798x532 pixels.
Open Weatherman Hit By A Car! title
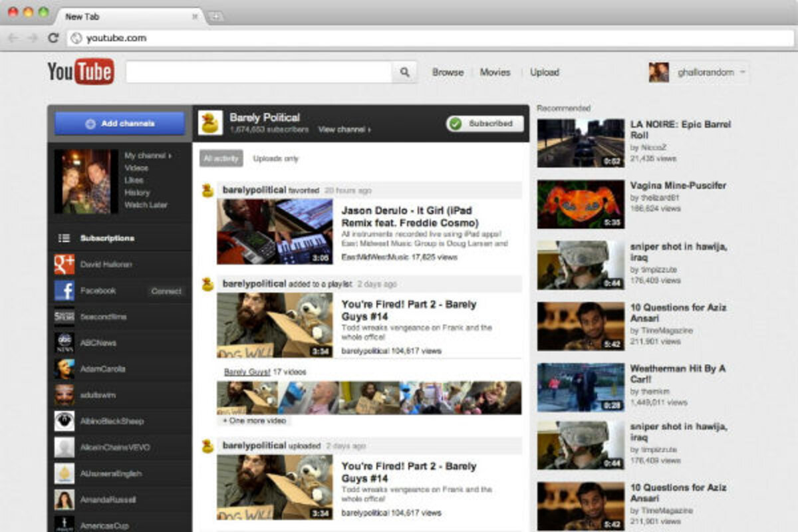[678, 374]
